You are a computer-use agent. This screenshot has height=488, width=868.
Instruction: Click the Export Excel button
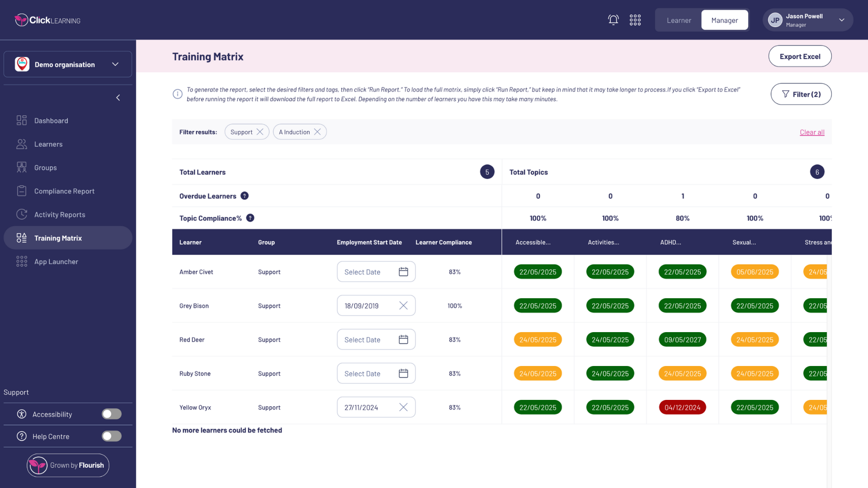[800, 56]
